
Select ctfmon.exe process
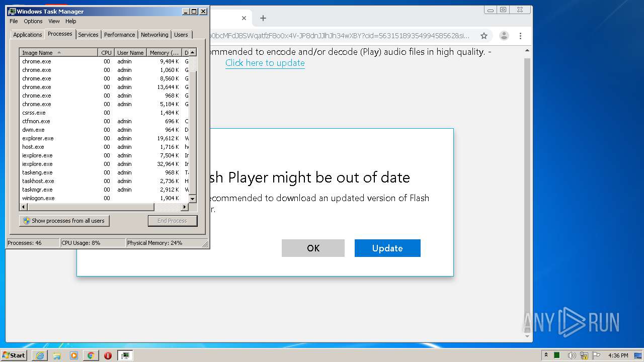[x=104, y=121]
